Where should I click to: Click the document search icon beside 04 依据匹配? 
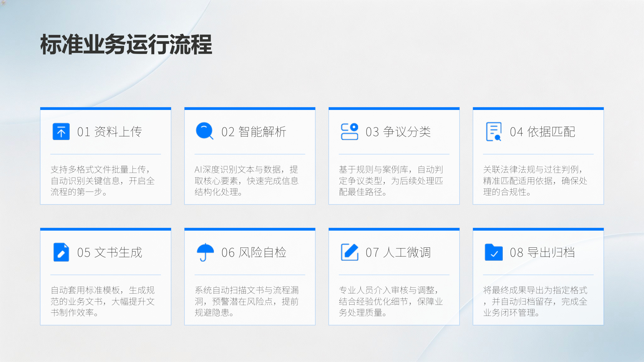coord(494,131)
